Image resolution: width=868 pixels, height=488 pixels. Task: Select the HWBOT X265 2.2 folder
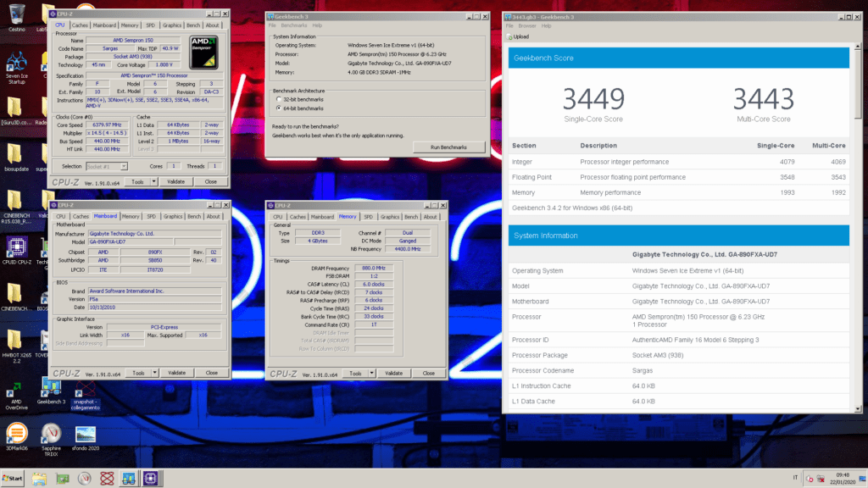pos(17,347)
